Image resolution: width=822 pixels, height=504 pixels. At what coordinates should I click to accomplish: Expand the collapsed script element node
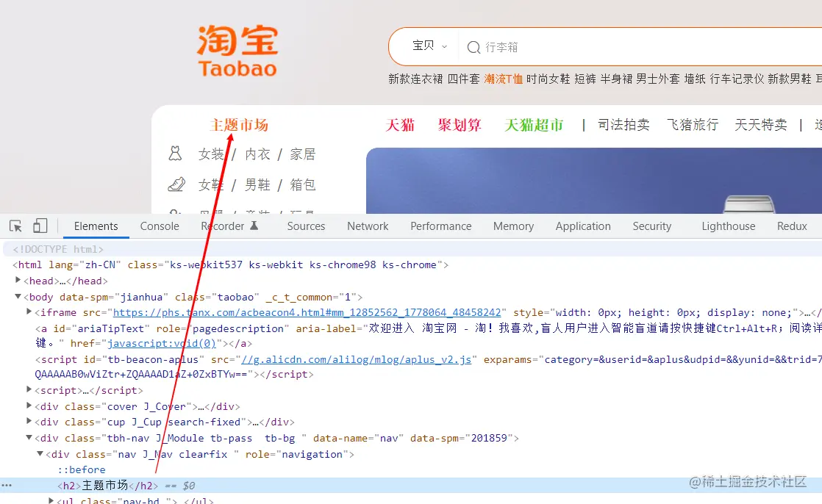pyautogui.click(x=29, y=389)
